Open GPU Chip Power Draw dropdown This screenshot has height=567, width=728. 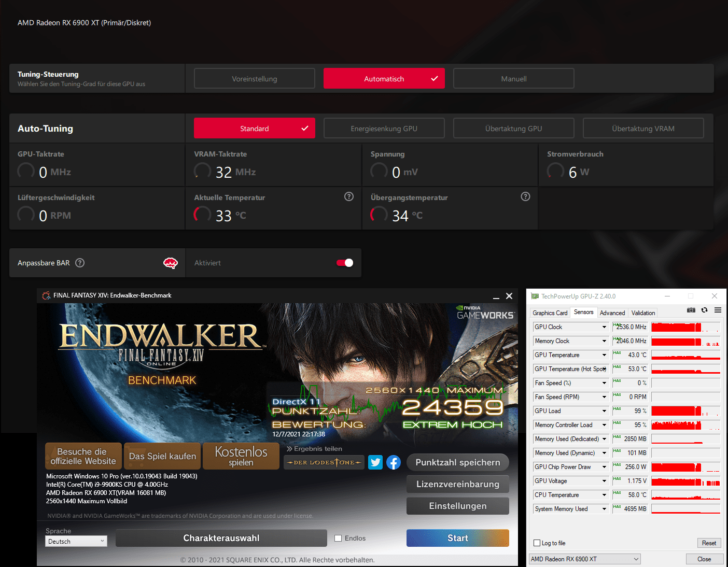(604, 467)
